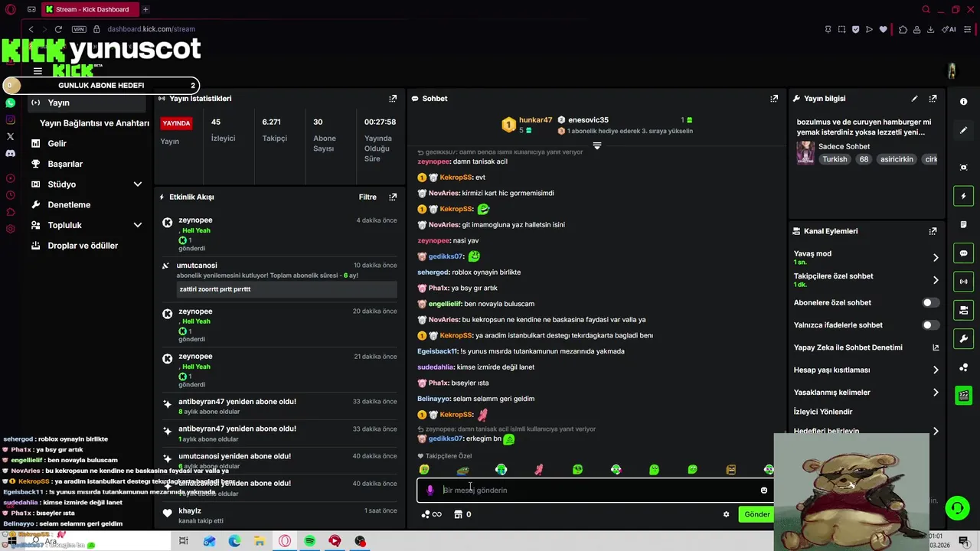The width and height of the screenshot is (980, 551).
Task: Open chat settings gear icon
Action: (x=726, y=514)
